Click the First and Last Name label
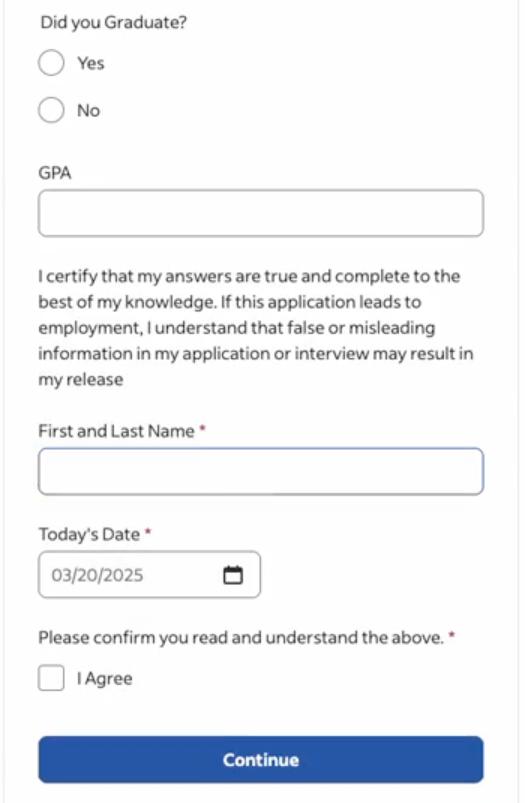Image resolution: width=525 pixels, height=803 pixels. coord(116,431)
